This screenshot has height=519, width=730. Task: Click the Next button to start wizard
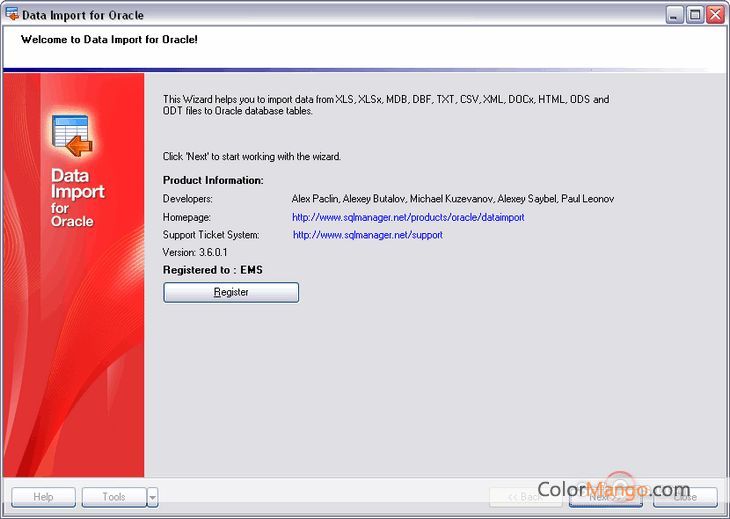(x=606, y=497)
